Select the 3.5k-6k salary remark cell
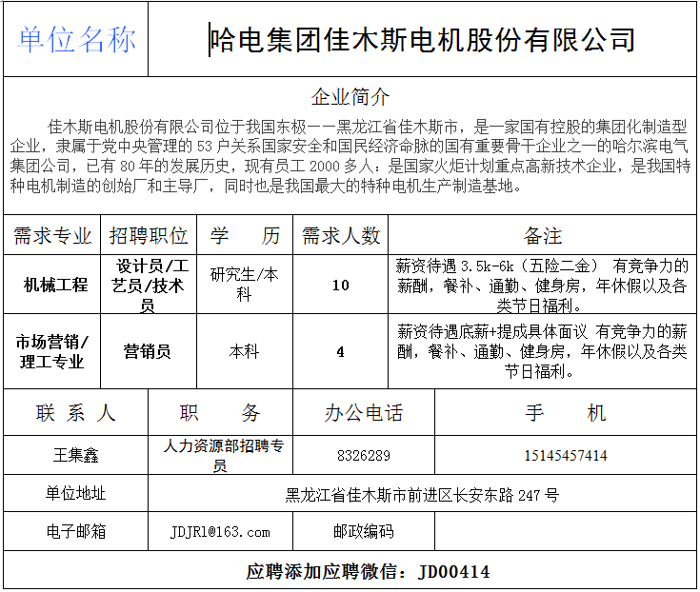 point(543,285)
